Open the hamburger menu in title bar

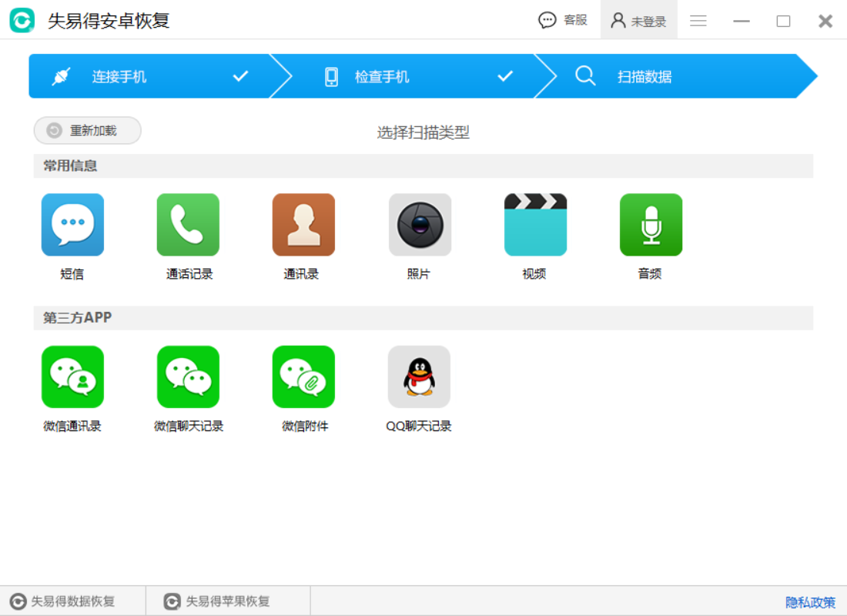tap(698, 21)
